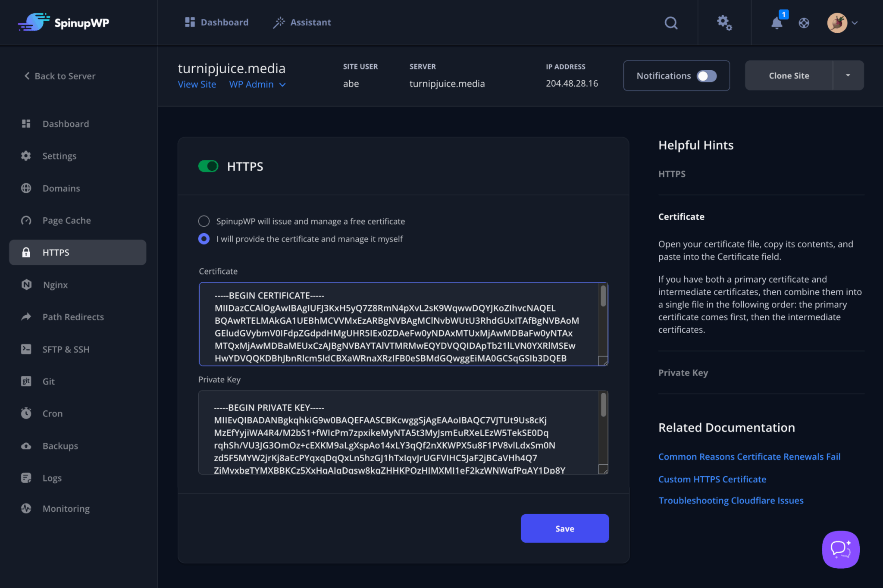Open the Monitoring sidebar item

tap(78, 508)
